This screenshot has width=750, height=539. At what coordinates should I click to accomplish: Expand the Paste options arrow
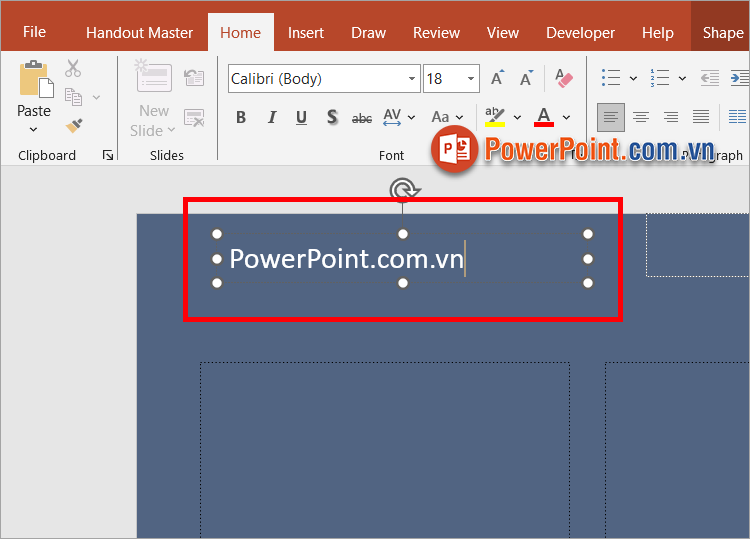(x=33, y=130)
